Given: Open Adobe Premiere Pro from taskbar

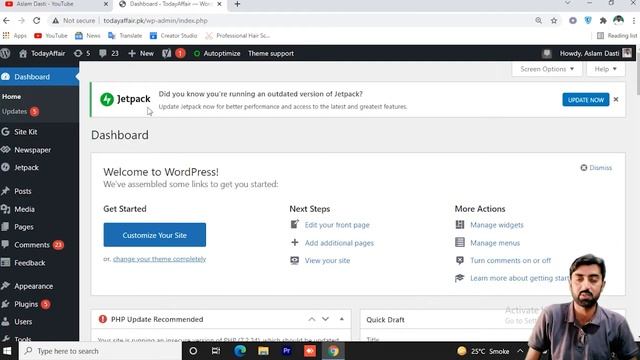Looking at the screenshot, I should [287, 351].
